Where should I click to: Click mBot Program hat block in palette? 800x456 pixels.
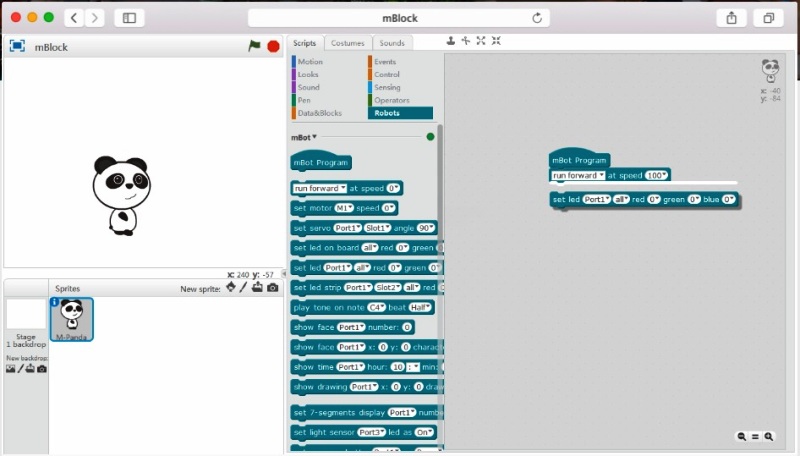coord(321,161)
